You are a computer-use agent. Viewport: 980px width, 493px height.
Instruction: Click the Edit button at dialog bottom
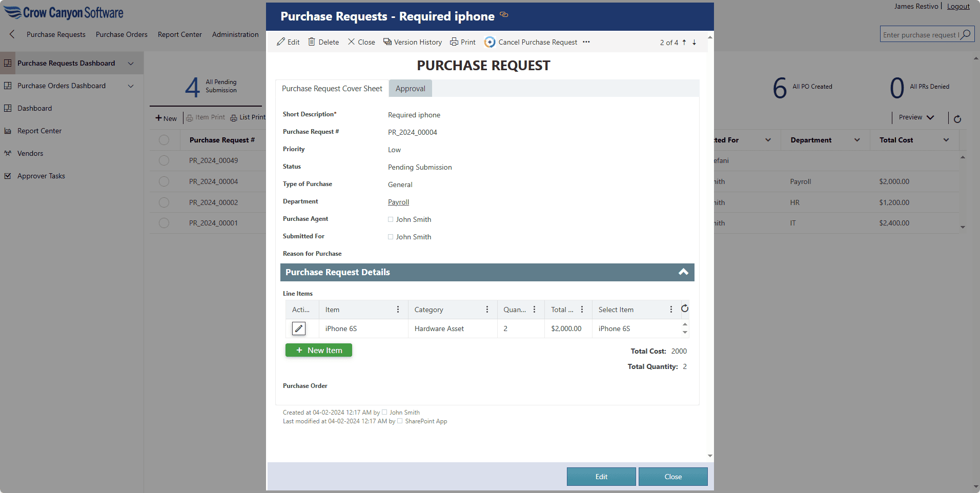(601, 477)
